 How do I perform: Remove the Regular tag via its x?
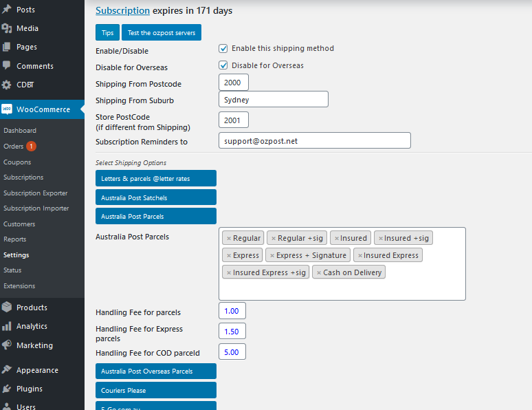click(x=229, y=239)
